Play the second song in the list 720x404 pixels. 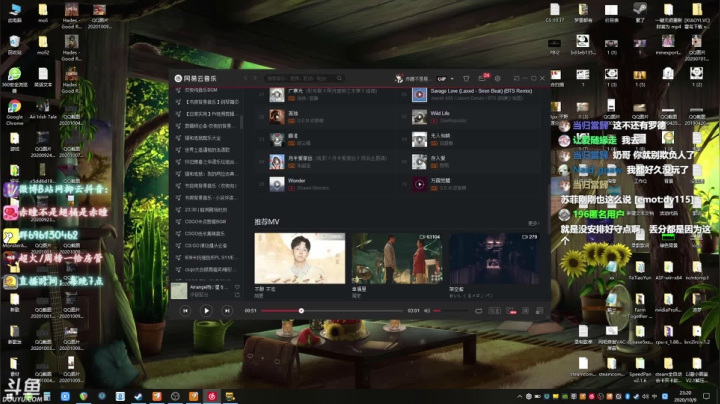[277, 117]
